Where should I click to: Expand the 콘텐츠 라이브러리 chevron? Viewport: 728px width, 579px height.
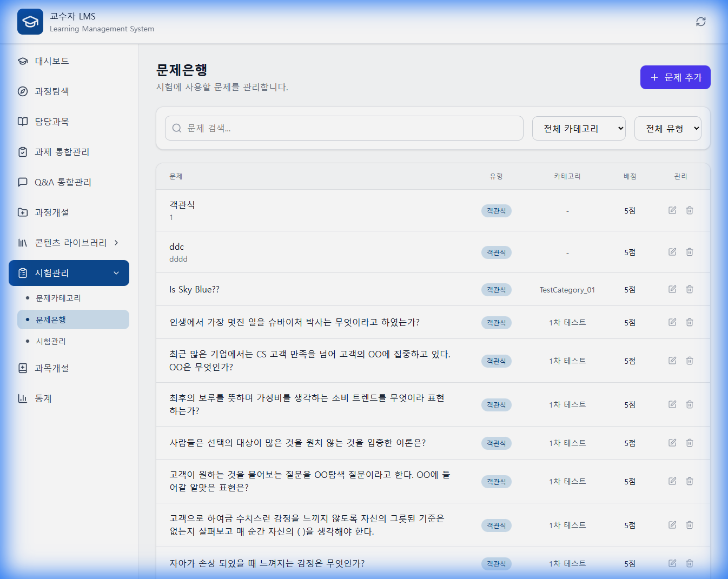116,243
